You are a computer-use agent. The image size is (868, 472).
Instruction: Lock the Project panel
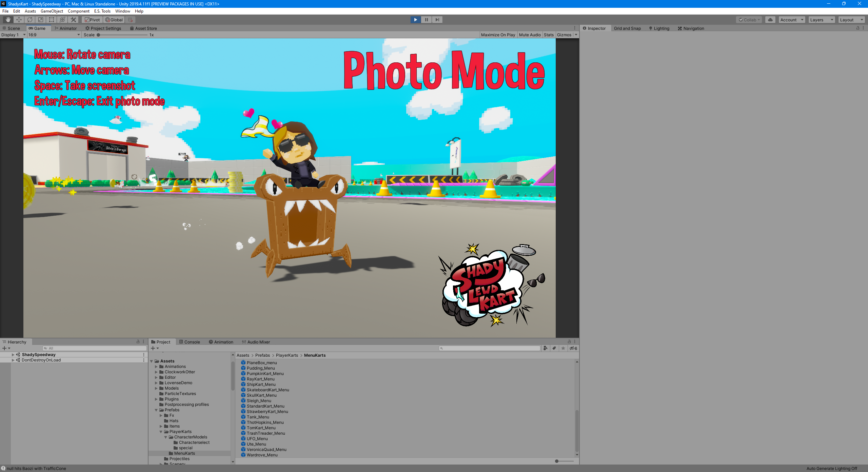[569, 342]
